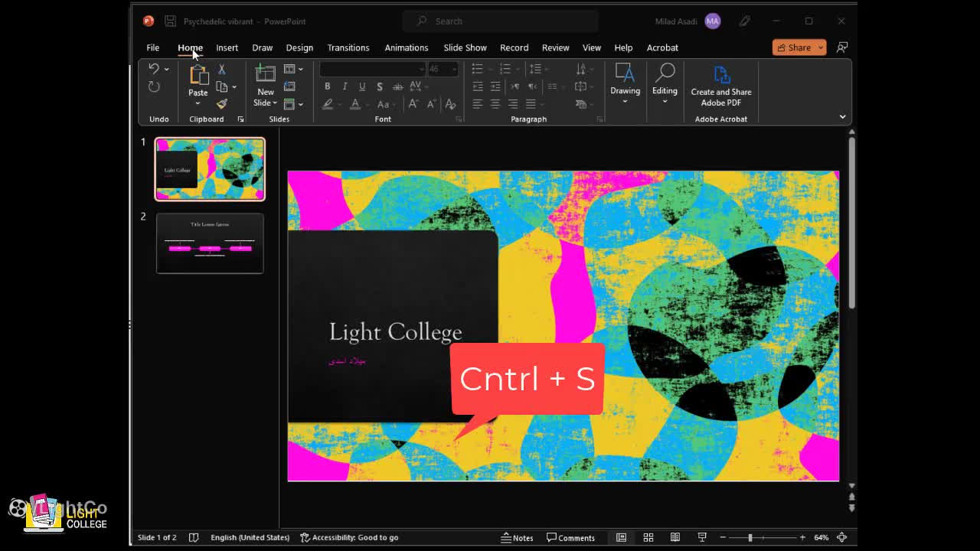The image size is (980, 551).
Task: Start Slide Show from status bar icon
Action: coord(702,537)
